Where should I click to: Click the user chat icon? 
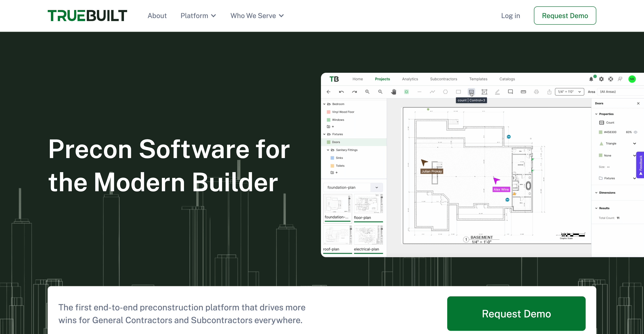[x=620, y=79]
